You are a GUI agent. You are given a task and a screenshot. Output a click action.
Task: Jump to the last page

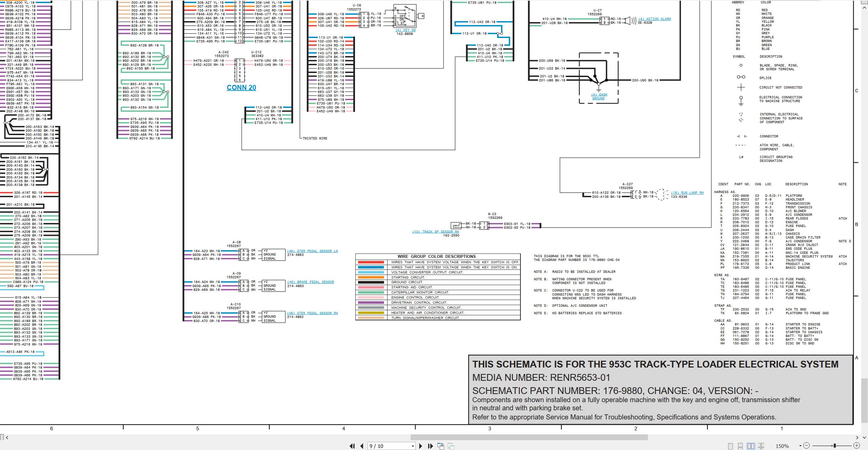(x=431, y=446)
